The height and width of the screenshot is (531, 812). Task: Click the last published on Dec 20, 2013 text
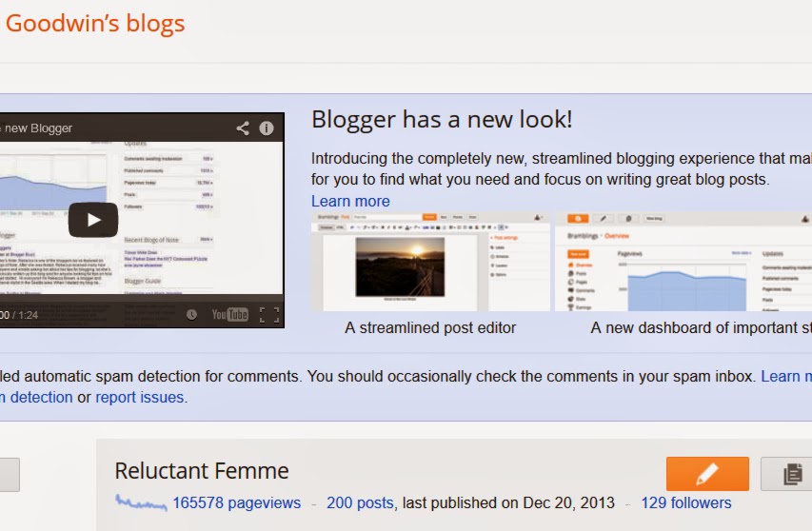[x=508, y=502]
